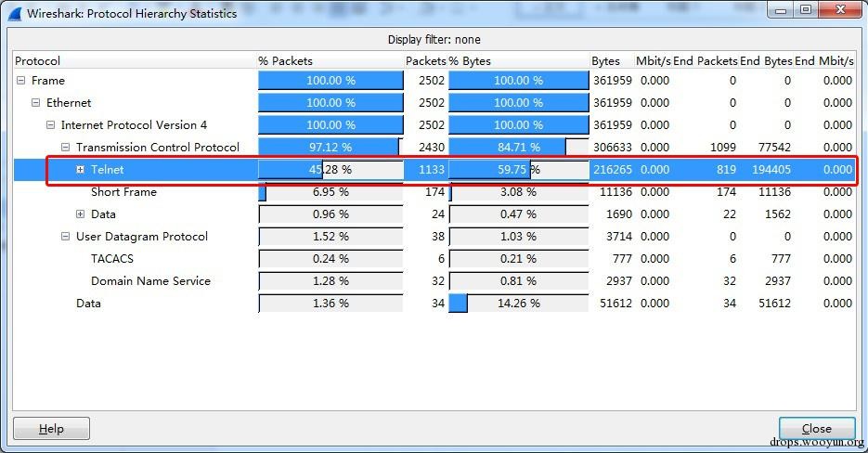Collapse the Ethernet tree node
The image size is (868, 453).
pyautogui.click(x=36, y=102)
